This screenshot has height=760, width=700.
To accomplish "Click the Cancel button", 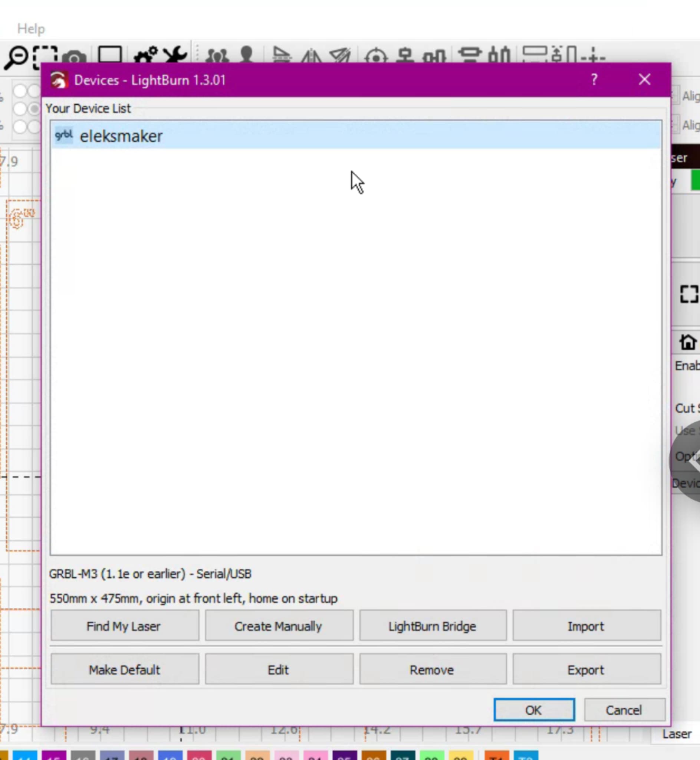I will click(624, 710).
